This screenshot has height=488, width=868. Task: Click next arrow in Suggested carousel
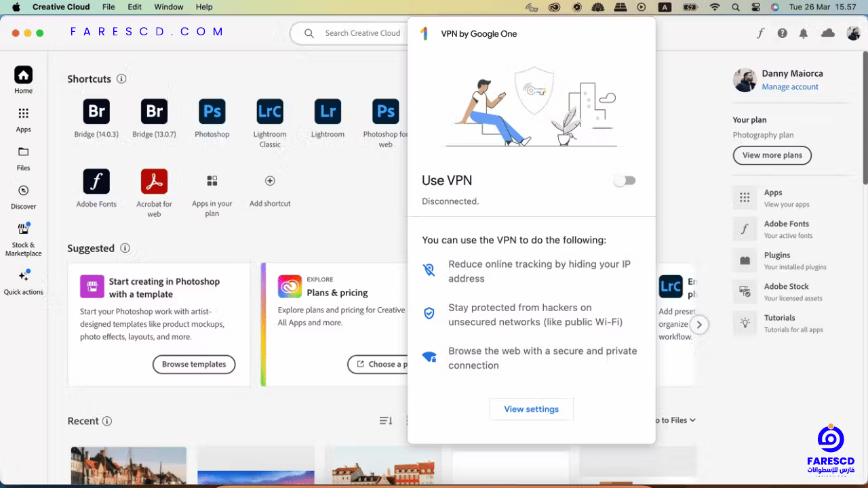[x=699, y=325]
